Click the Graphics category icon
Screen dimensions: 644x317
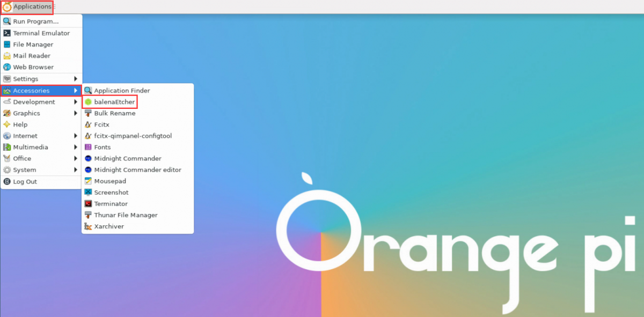7,113
